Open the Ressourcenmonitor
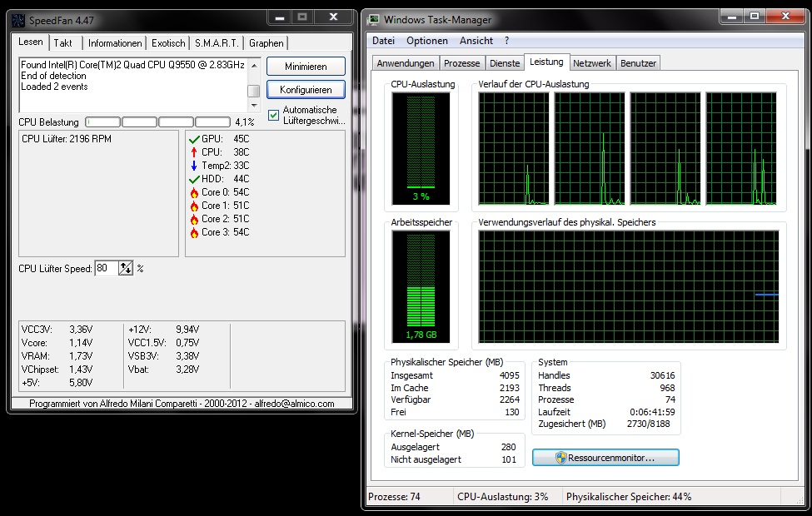The image size is (812, 516). click(605, 458)
